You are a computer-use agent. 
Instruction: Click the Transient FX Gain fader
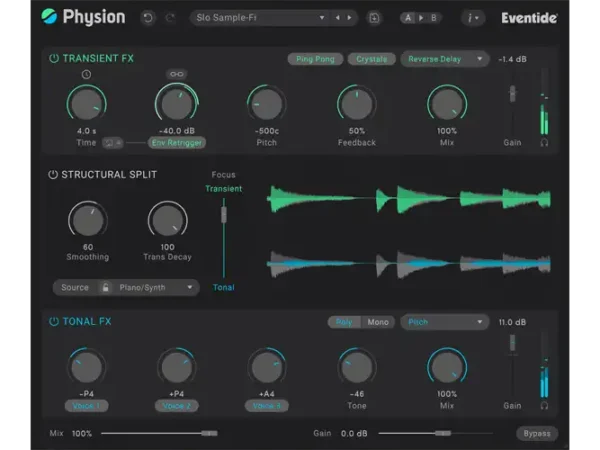[x=512, y=94]
